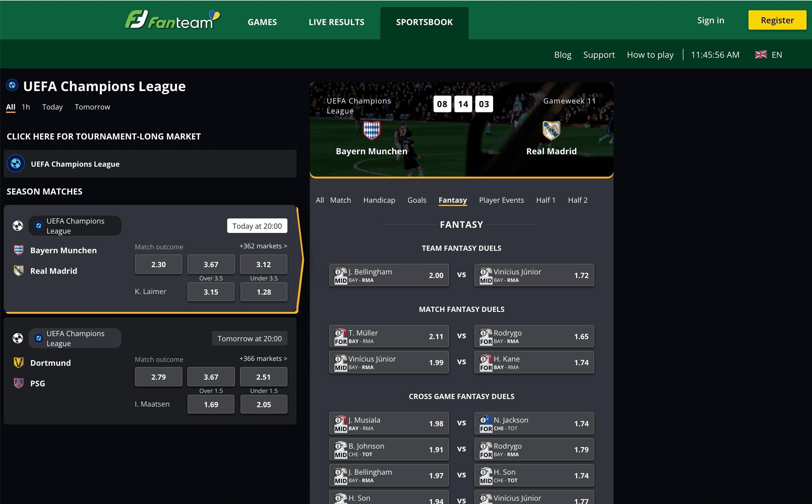Click Real Madrid crest in match banner
This screenshot has height=504, width=812.
point(551,130)
